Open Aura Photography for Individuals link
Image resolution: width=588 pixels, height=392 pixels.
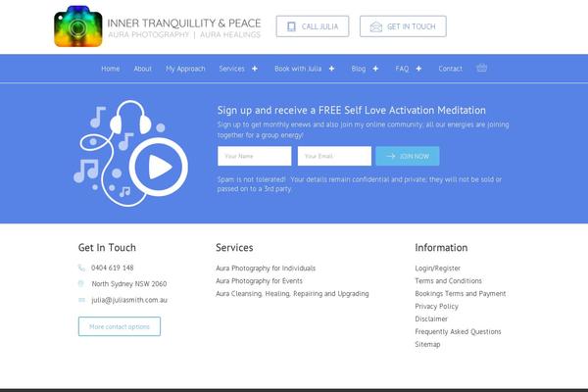[266, 269]
